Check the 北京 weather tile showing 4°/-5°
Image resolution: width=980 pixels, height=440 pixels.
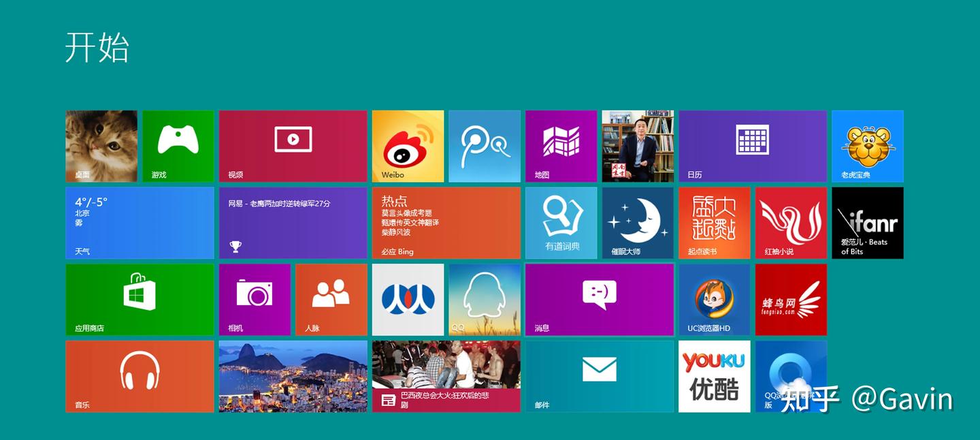coord(140,223)
